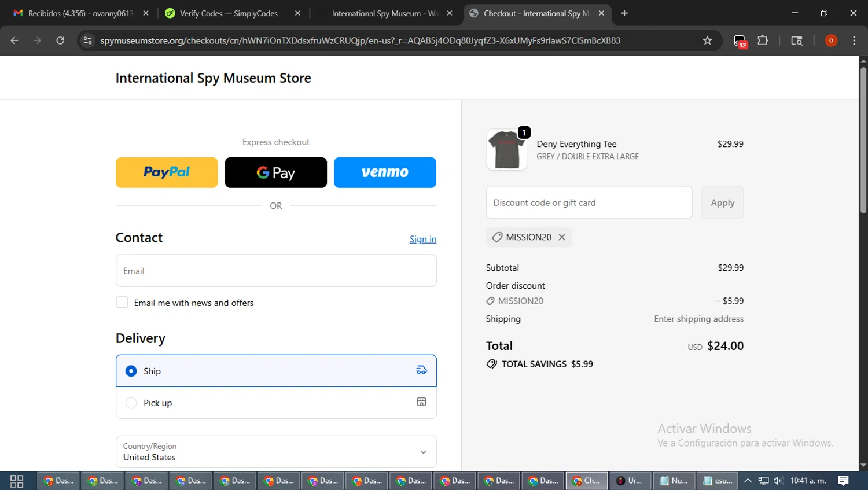Click the delivery truck icon in Ship row
This screenshot has width=868, height=490.
[421, 370]
